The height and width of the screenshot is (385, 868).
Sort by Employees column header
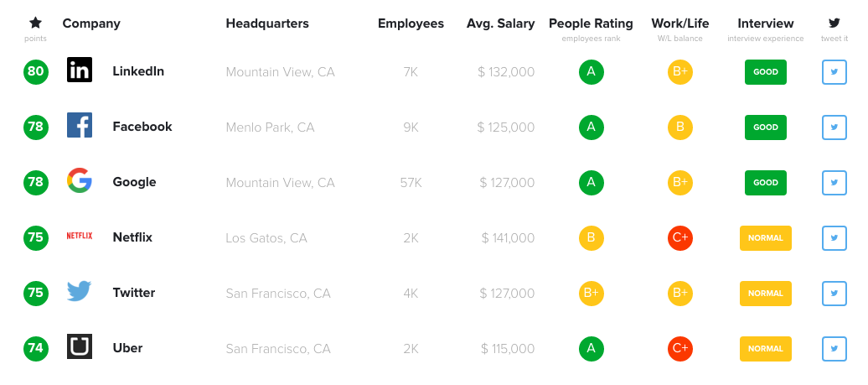tap(411, 23)
